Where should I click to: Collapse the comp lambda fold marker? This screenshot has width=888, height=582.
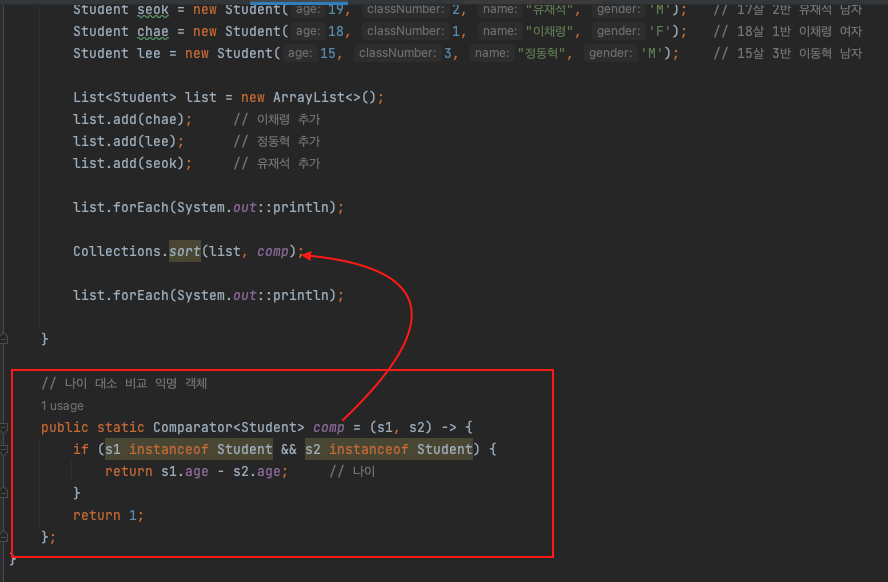(3, 428)
